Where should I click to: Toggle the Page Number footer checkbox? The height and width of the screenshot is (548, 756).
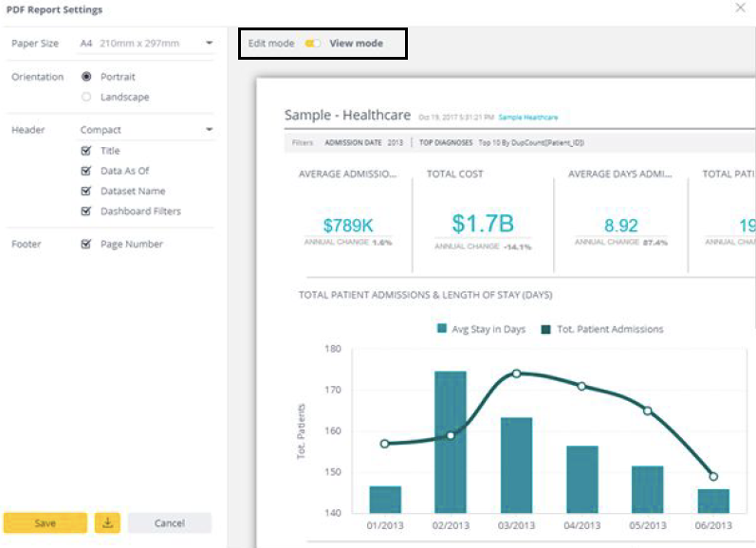tap(86, 244)
